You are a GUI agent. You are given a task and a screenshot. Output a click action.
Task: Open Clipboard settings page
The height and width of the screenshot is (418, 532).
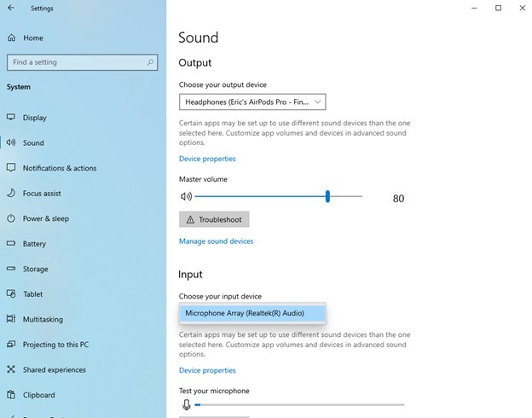click(38, 395)
